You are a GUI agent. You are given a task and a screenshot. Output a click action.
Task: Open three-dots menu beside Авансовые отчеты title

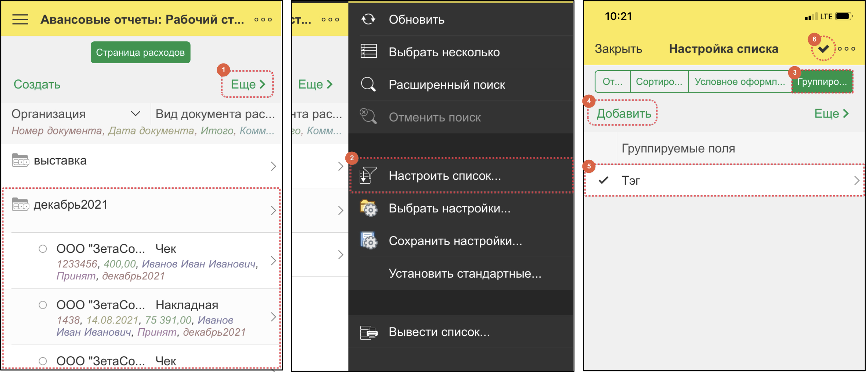pos(263,20)
